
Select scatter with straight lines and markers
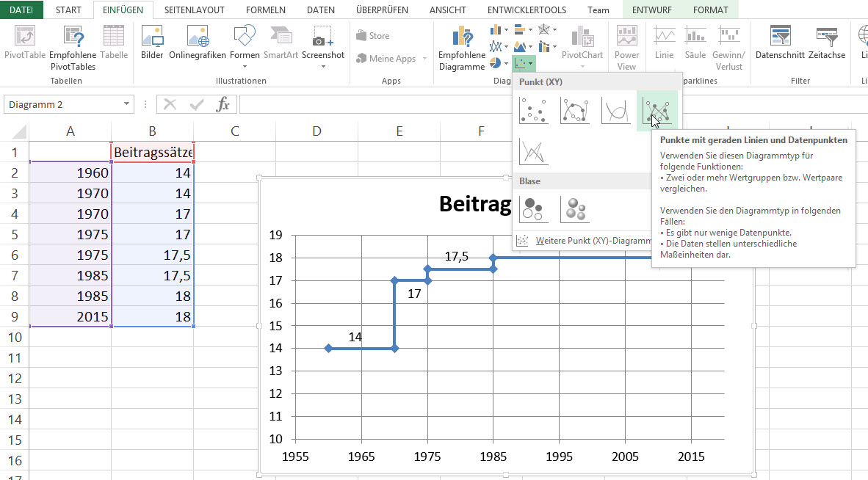click(657, 111)
